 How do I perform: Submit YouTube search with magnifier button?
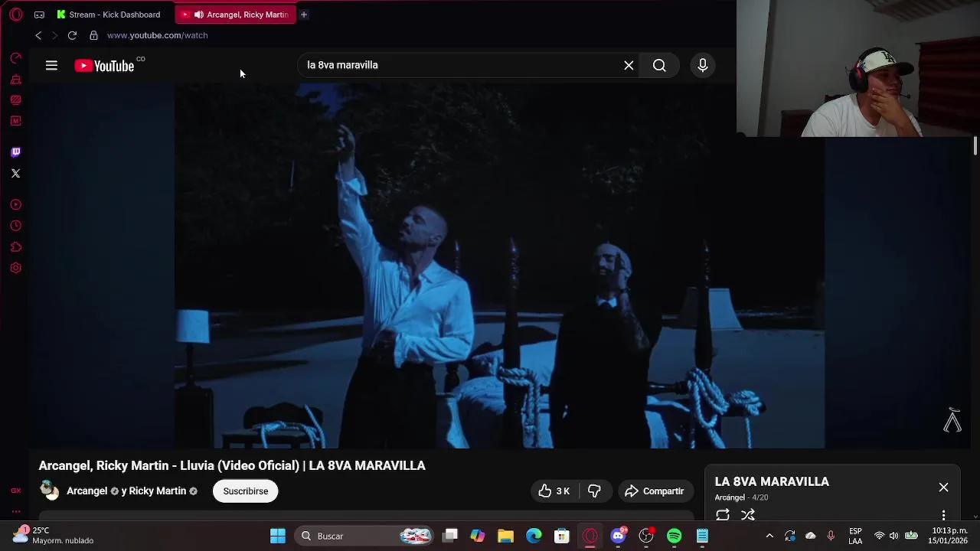pyautogui.click(x=659, y=65)
